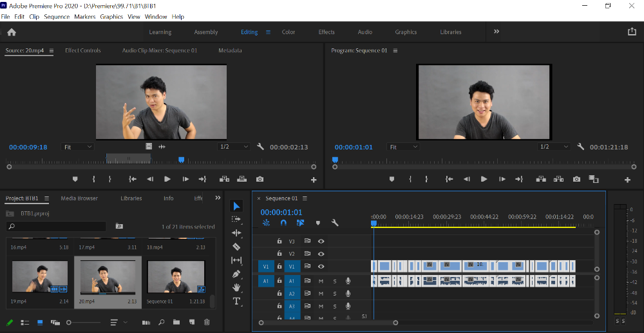Click Extract button in Program monitor
This screenshot has height=333, width=644.
coord(558,179)
